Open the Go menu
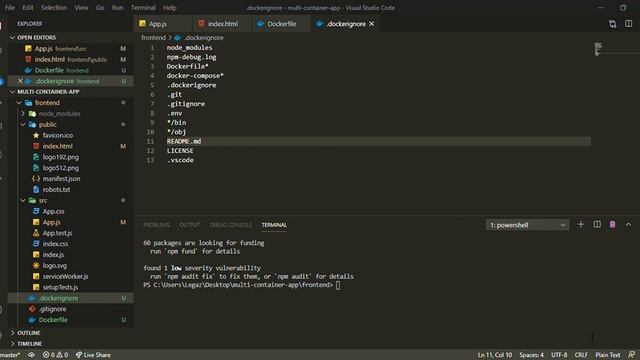Viewport: 640px width, 360px height. [x=100, y=7]
